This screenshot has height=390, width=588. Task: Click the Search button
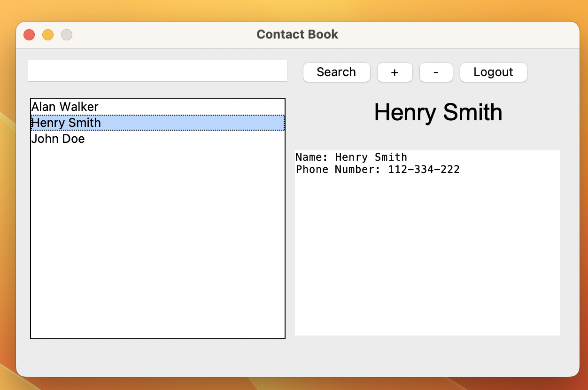pyautogui.click(x=336, y=72)
